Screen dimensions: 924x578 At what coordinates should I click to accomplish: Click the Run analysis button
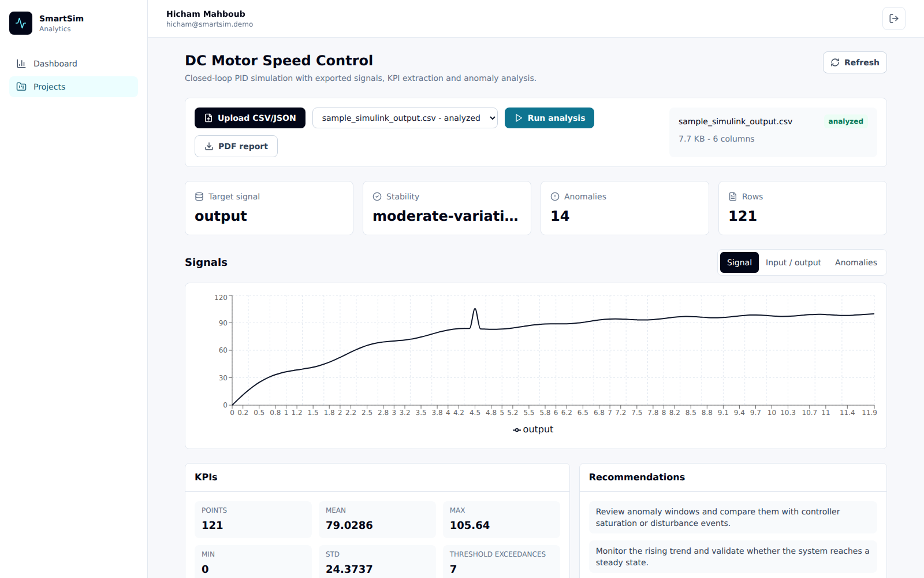(x=549, y=118)
